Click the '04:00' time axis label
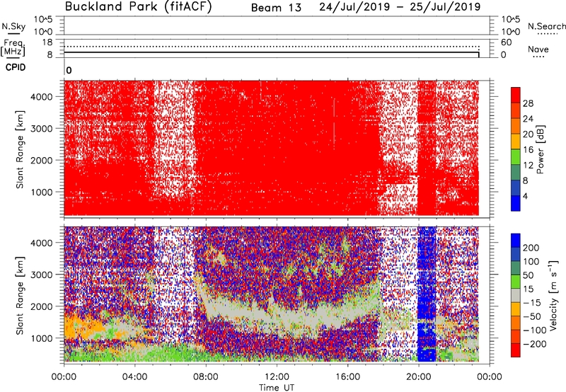Image resolution: width=566 pixels, height=392 pixels. (134, 377)
